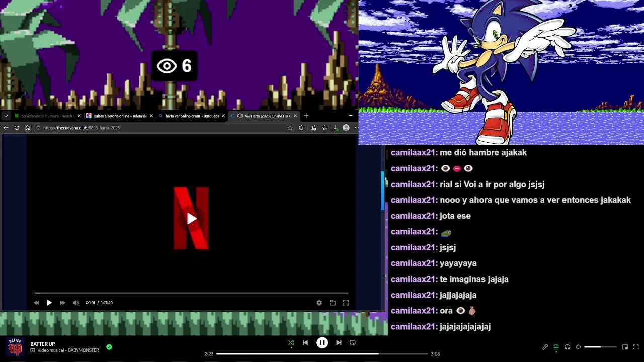Image resolution: width=644 pixels, height=362 pixels.
Task: Open connect-to-device headphones icon
Action: tap(567, 347)
